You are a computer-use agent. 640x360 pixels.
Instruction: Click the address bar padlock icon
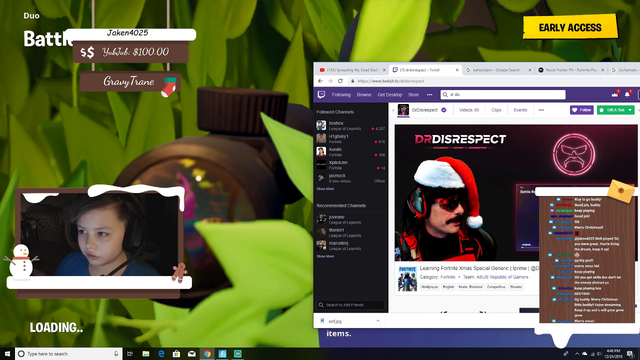pos(353,81)
